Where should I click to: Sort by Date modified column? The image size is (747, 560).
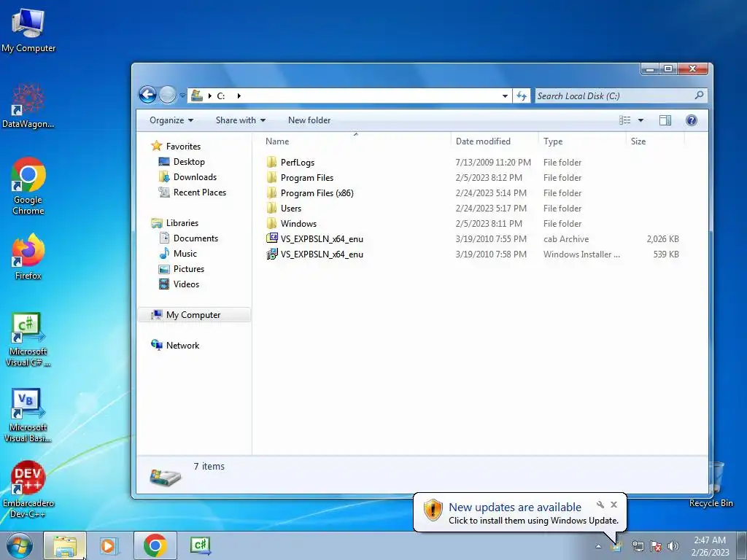click(483, 141)
